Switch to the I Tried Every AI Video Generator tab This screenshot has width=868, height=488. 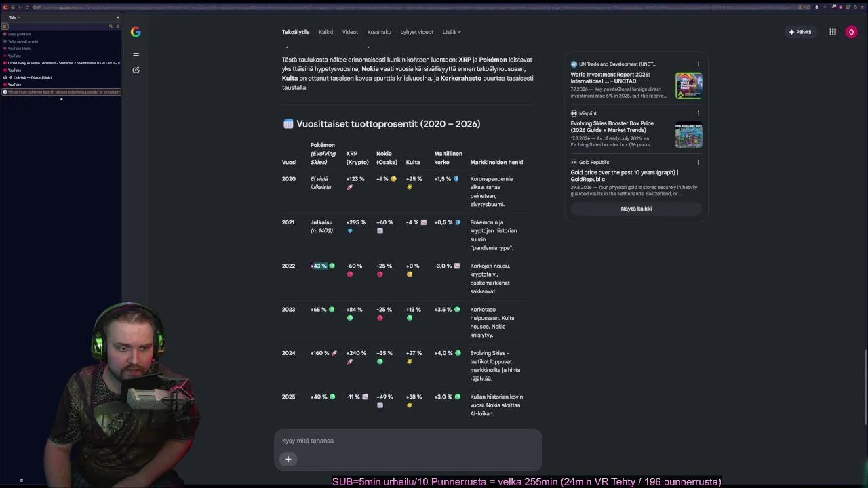click(x=61, y=63)
